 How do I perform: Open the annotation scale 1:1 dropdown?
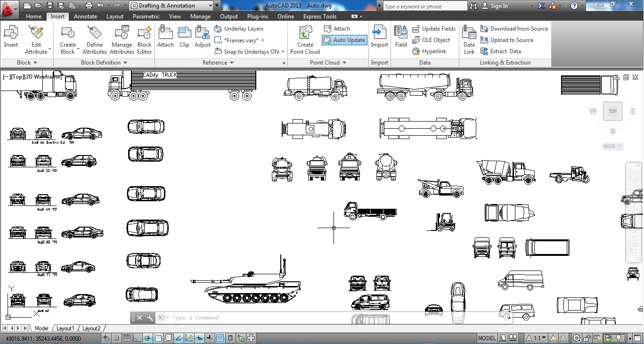point(537,338)
